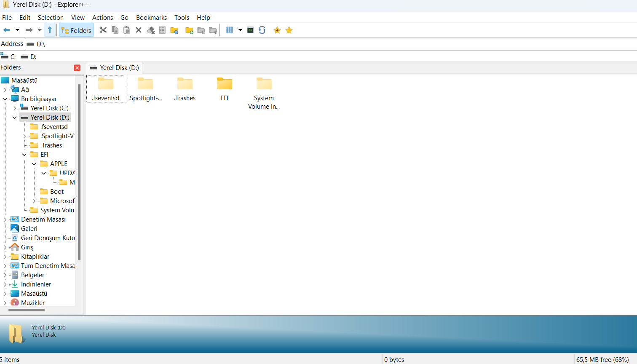The width and height of the screenshot is (637, 364).
Task: Click the Refresh icon
Action: (262, 30)
